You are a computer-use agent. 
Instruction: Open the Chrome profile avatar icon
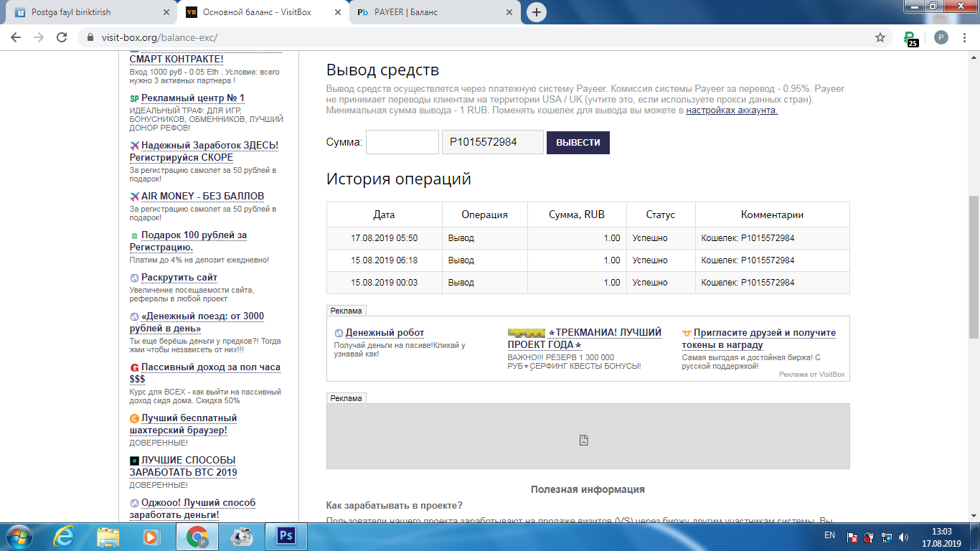coord(941,37)
